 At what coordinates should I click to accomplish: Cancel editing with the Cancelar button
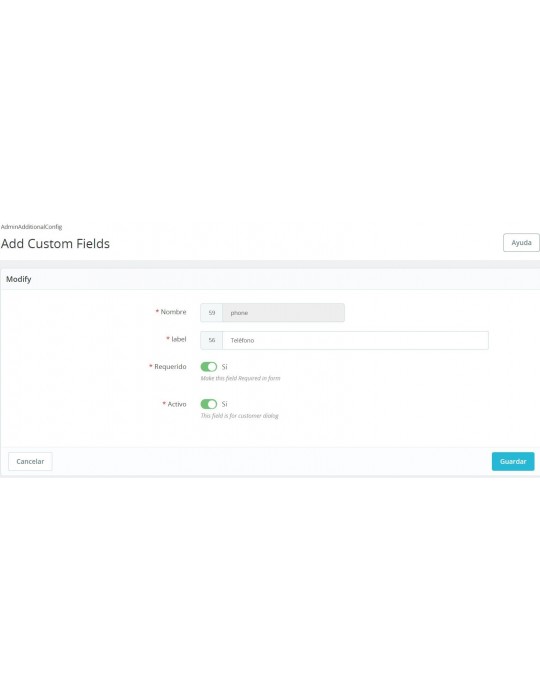coord(30,461)
